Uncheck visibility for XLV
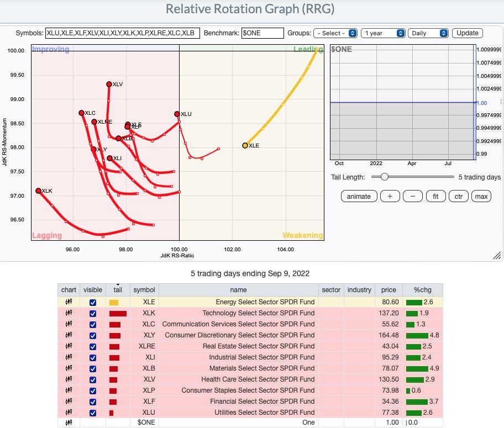 [x=93, y=380]
